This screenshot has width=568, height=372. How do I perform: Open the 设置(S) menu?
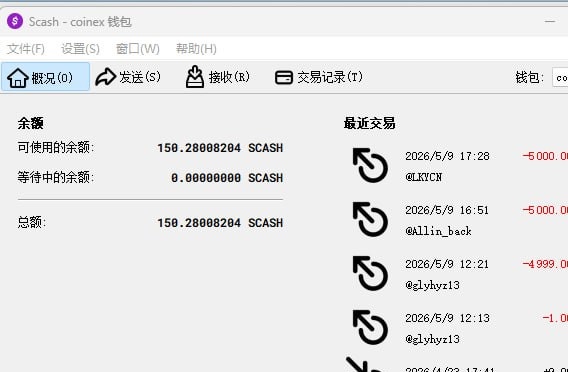(x=80, y=49)
